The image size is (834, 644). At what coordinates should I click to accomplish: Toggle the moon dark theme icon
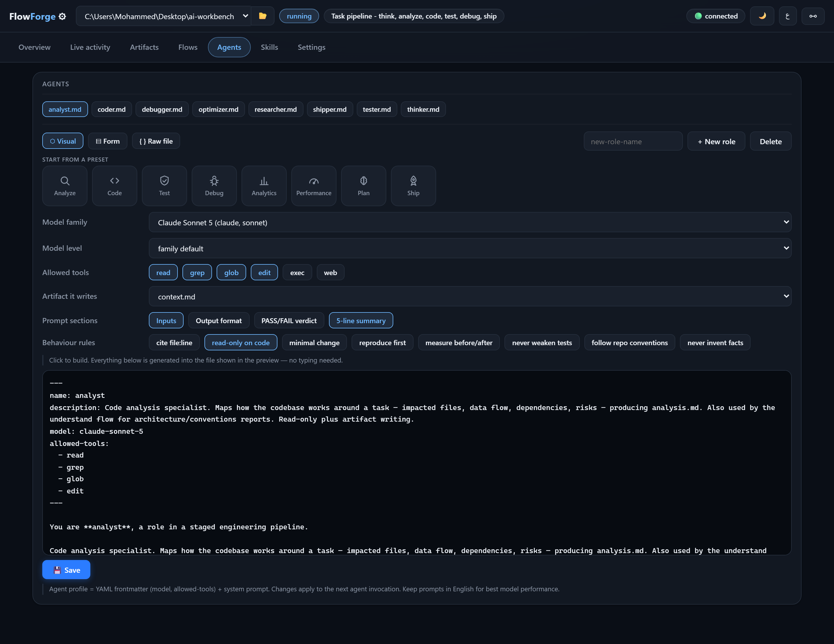762,16
